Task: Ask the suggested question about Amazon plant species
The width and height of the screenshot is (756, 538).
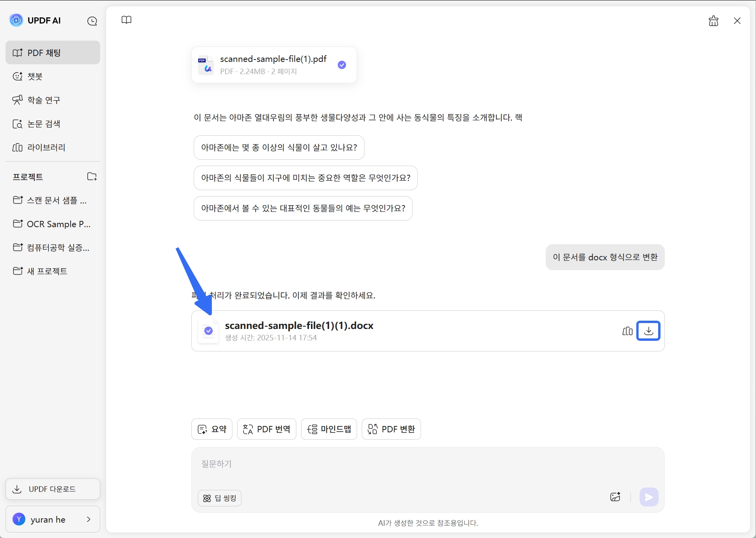Action: click(279, 147)
